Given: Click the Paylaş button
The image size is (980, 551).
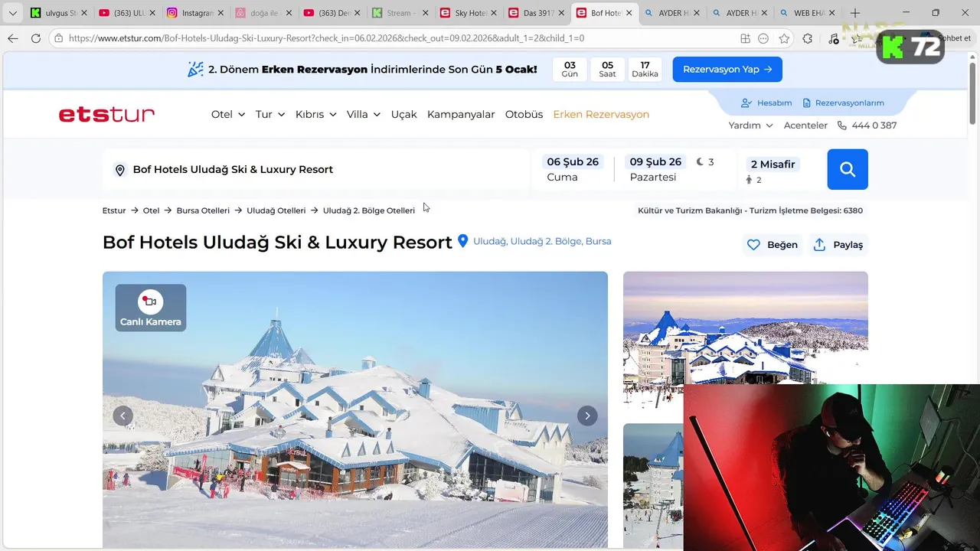Looking at the screenshot, I should click(x=838, y=245).
